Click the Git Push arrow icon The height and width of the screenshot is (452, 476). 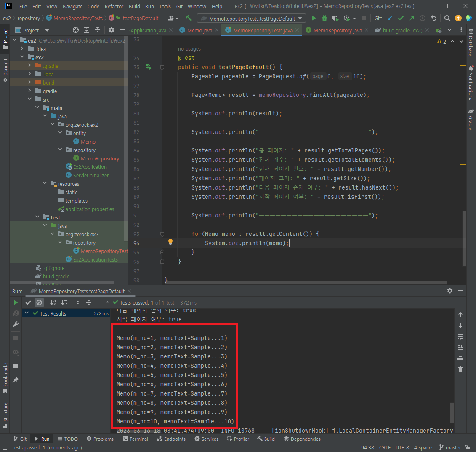pos(411,18)
